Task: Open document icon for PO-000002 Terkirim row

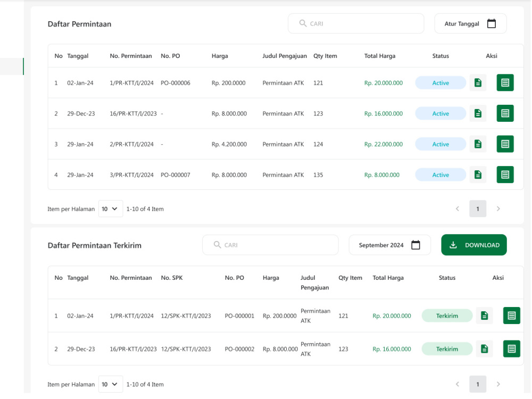Action: coord(484,349)
